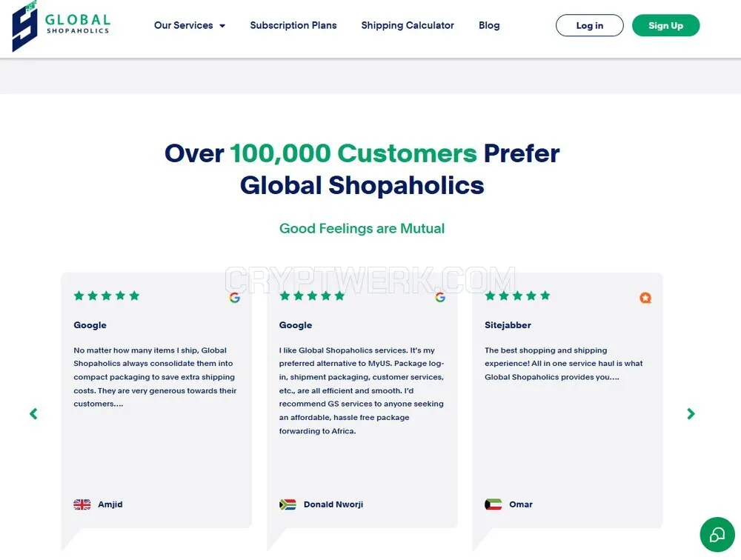The width and height of the screenshot is (741, 560).
Task: Open the Blog page
Action: coord(489,25)
